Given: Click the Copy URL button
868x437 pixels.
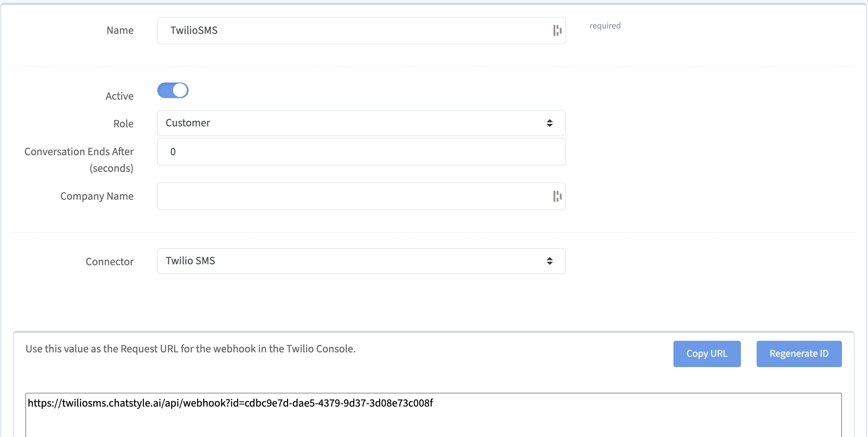Looking at the screenshot, I should [x=707, y=354].
